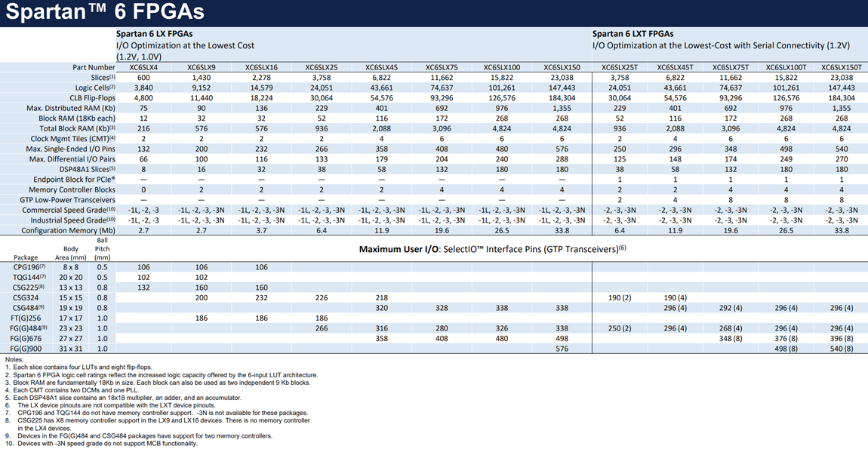Click the XC6SLX45T column header
Screen dimensions: 868x452
click(x=676, y=67)
